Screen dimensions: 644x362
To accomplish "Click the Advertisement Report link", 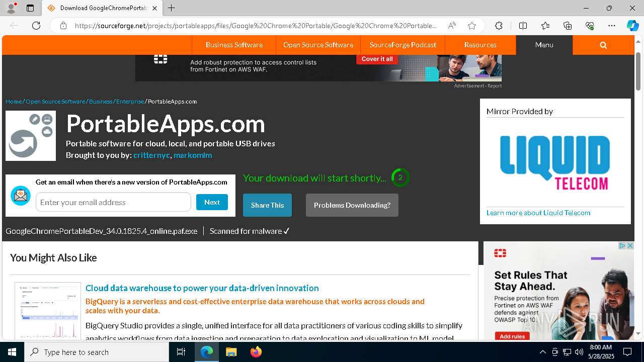I will click(x=477, y=85).
